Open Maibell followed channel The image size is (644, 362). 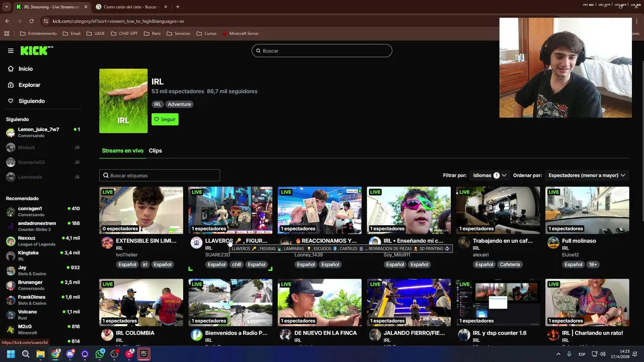[43, 147]
